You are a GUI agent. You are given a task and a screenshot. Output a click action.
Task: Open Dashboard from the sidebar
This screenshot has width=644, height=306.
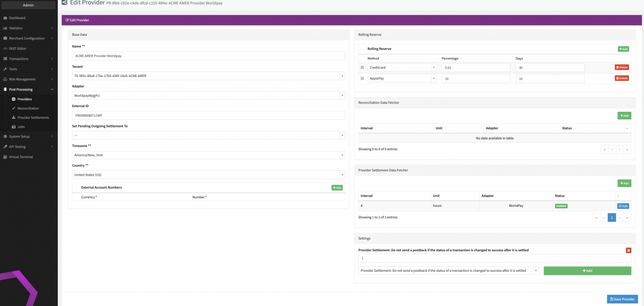pyautogui.click(x=17, y=18)
